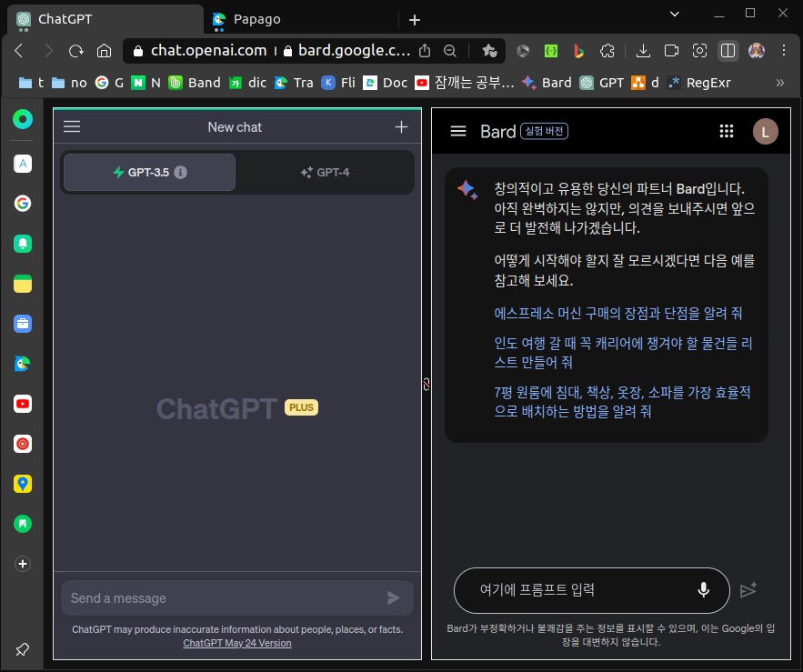
Task: Open yellow notes sidebar app
Action: [23, 283]
